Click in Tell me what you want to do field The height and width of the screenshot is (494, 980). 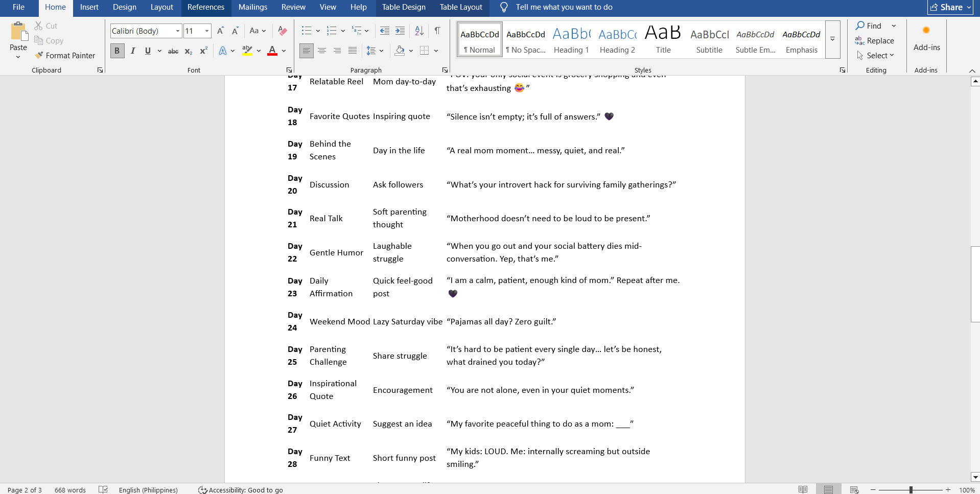(564, 7)
